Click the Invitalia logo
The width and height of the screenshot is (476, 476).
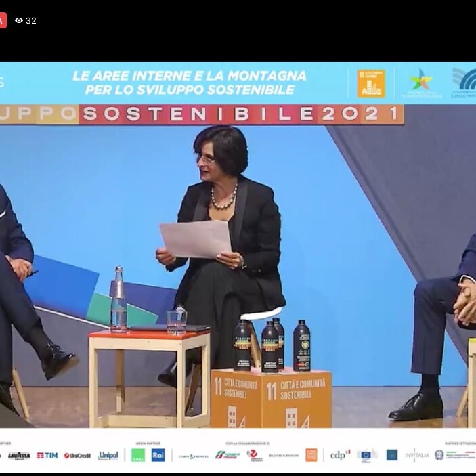coord(417,455)
